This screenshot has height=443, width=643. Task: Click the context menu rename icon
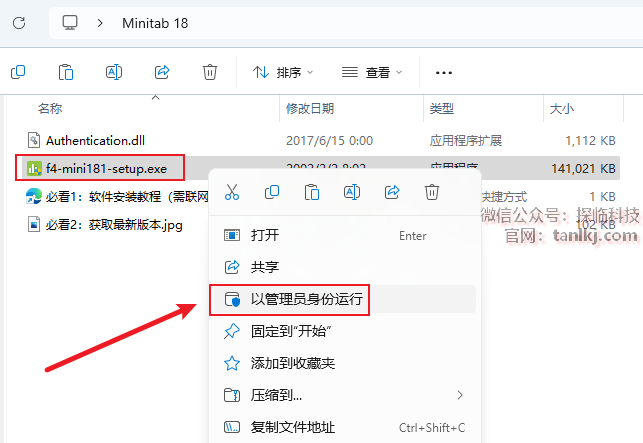[x=352, y=192]
